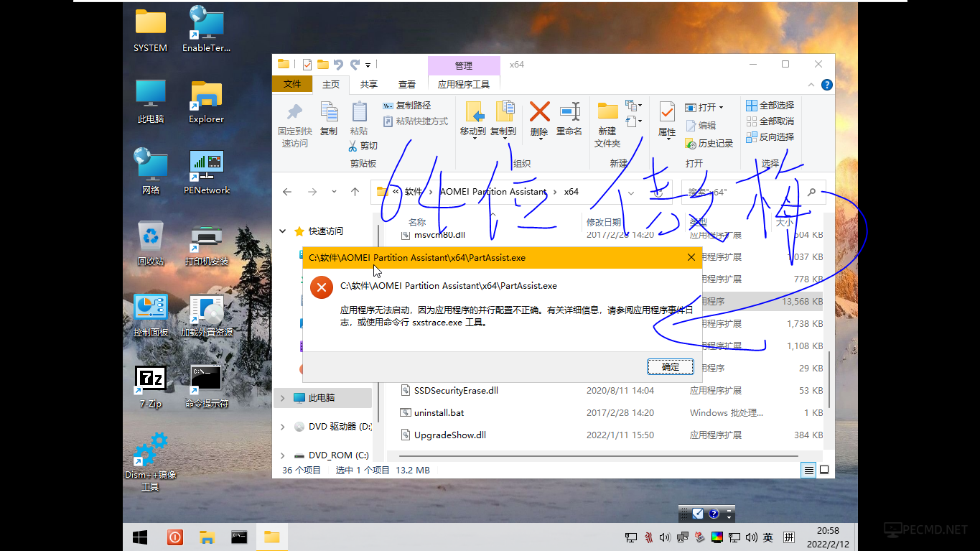Close the PartAssist.exe error dialog
This screenshot has height=551, width=980.
pyautogui.click(x=691, y=257)
